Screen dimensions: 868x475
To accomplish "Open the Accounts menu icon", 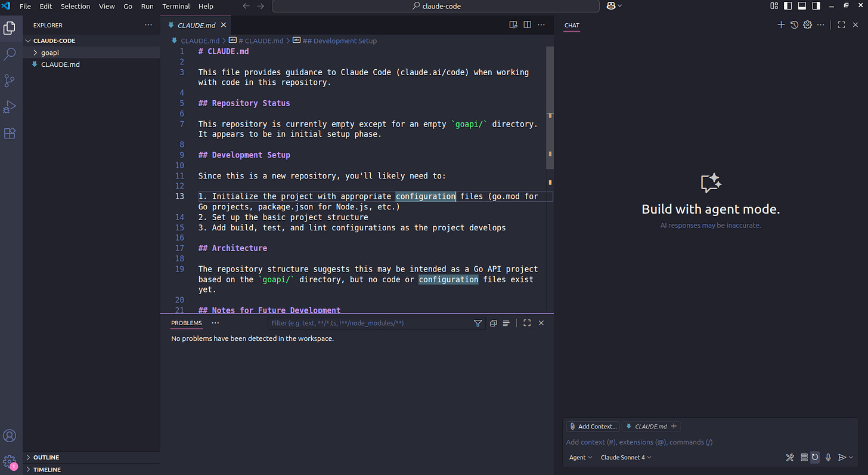I will click(x=10, y=436).
